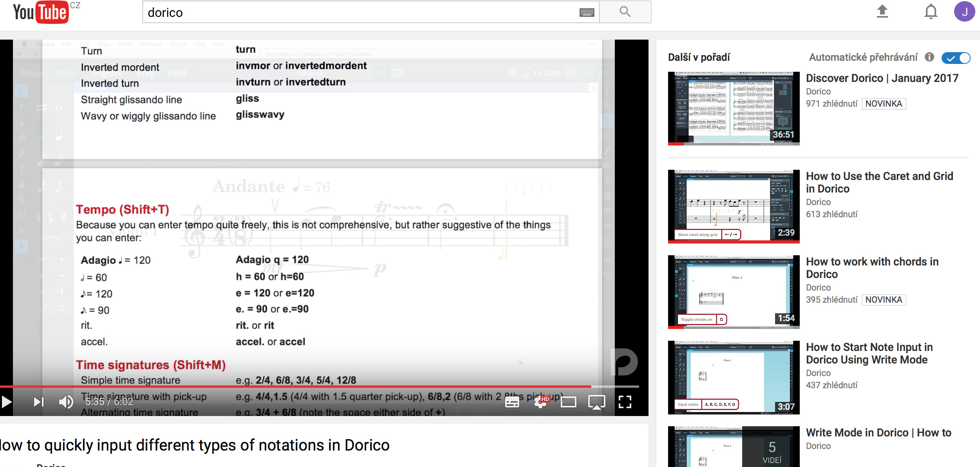Click the upload video arrow icon
Image resolution: width=980 pixels, height=467 pixels.
(x=882, y=11)
